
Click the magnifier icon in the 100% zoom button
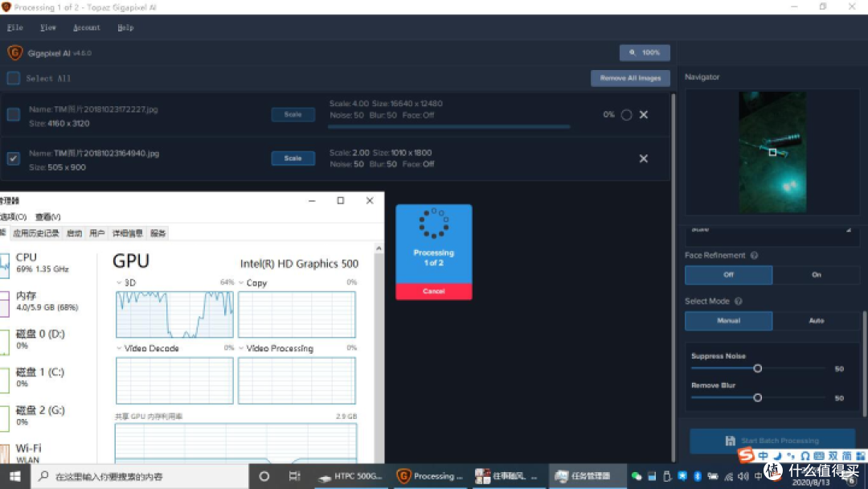pyautogui.click(x=633, y=52)
